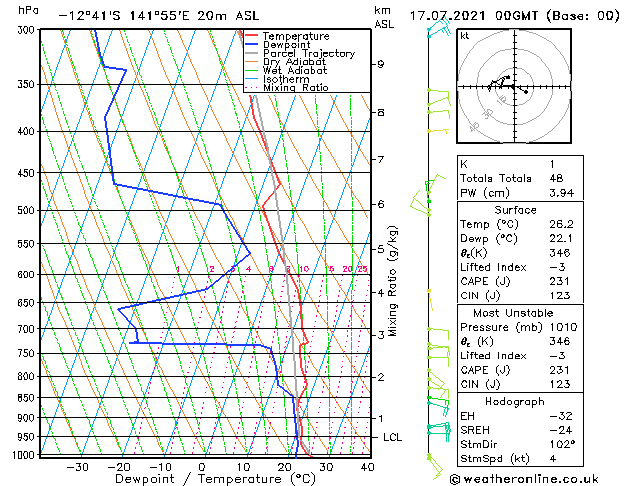Viewport: 629px width, 486px height.
Task: Click the '40' temperature axis tick label
Action: (367, 467)
